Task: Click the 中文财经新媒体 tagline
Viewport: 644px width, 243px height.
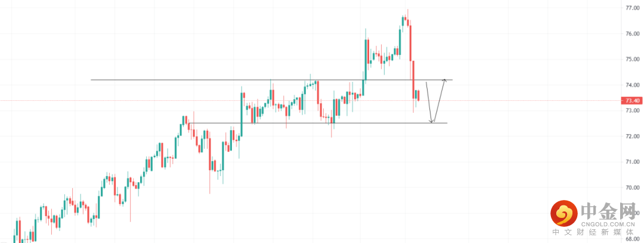Action: point(596,233)
